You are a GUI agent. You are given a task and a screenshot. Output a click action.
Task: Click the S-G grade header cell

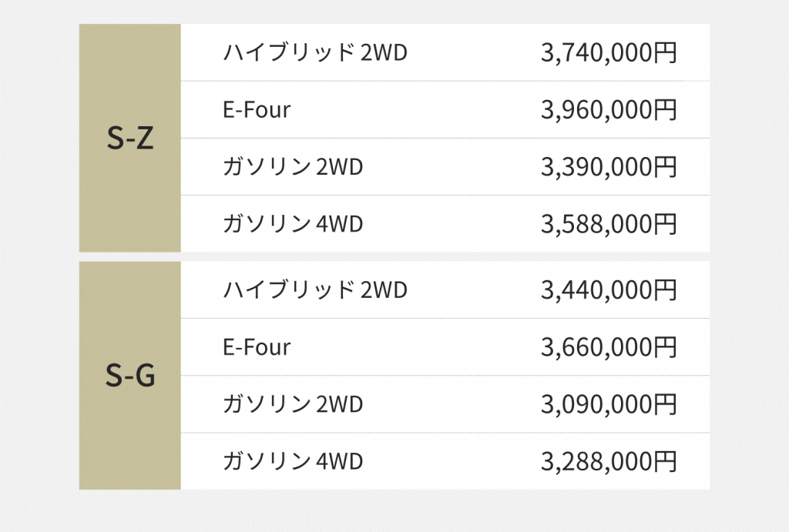coord(129,376)
